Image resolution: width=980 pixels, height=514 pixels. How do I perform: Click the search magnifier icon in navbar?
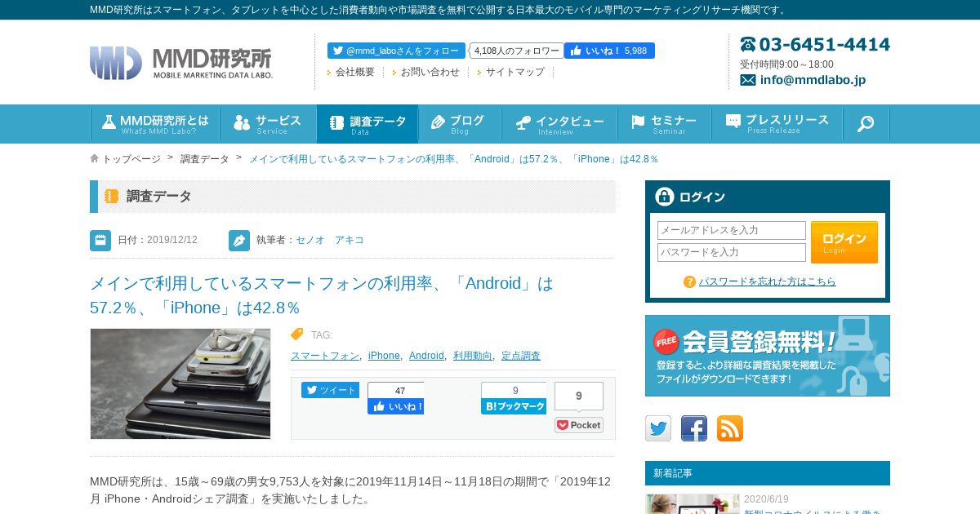tap(866, 124)
